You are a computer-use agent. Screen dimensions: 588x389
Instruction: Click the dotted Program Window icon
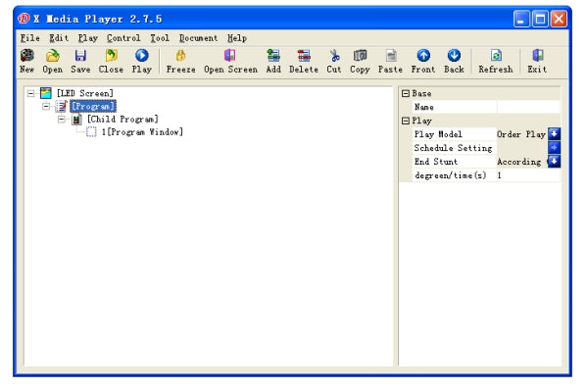coord(91,132)
